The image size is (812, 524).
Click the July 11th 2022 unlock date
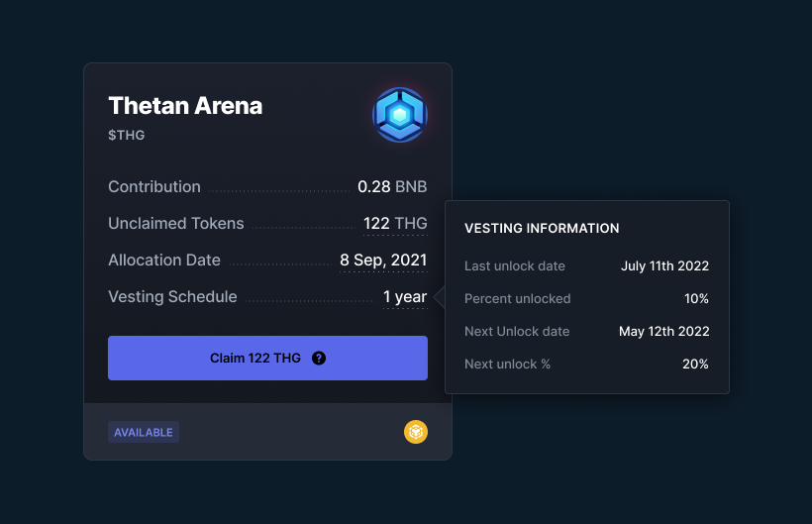click(664, 266)
